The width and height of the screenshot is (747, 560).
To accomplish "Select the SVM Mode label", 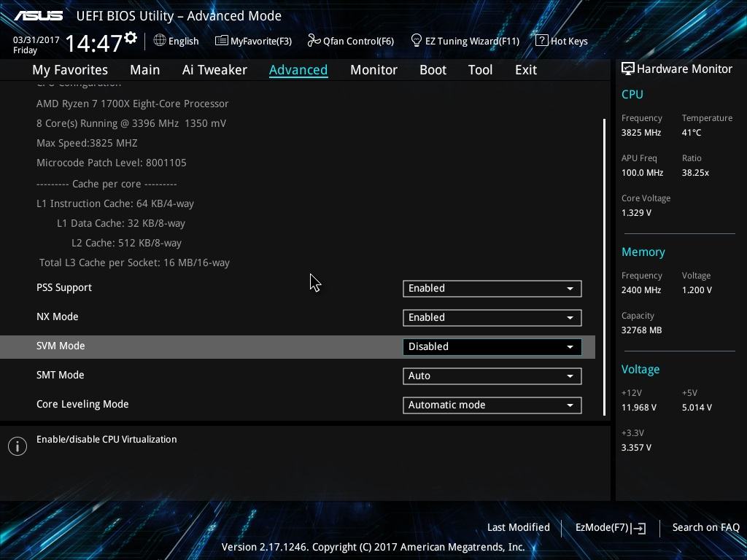I will pos(61,346).
